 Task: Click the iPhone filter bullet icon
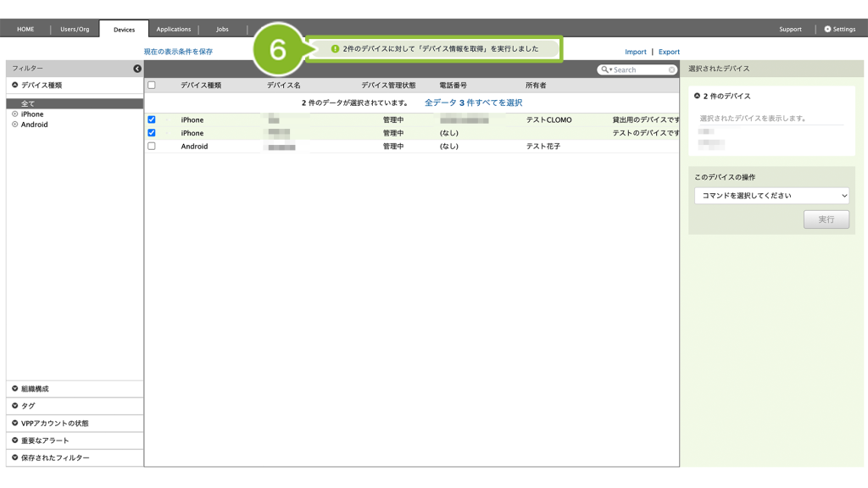tap(15, 114)
